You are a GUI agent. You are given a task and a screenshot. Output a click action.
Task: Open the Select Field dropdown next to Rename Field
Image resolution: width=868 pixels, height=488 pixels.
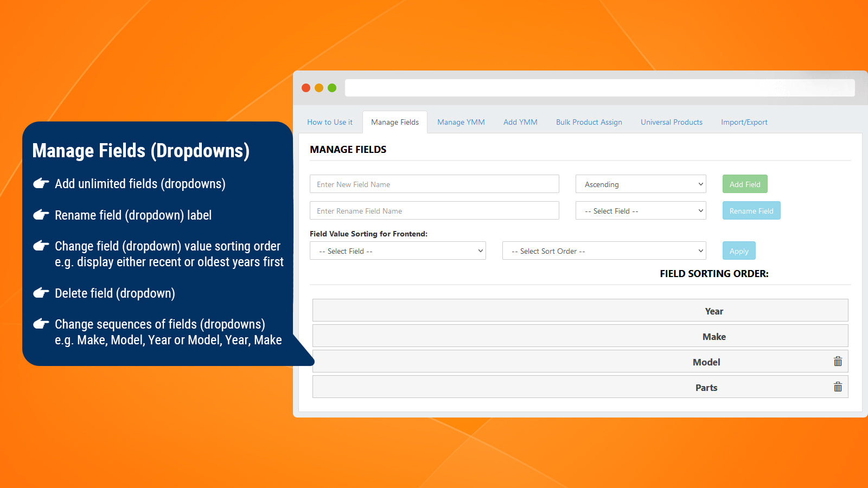640,210
